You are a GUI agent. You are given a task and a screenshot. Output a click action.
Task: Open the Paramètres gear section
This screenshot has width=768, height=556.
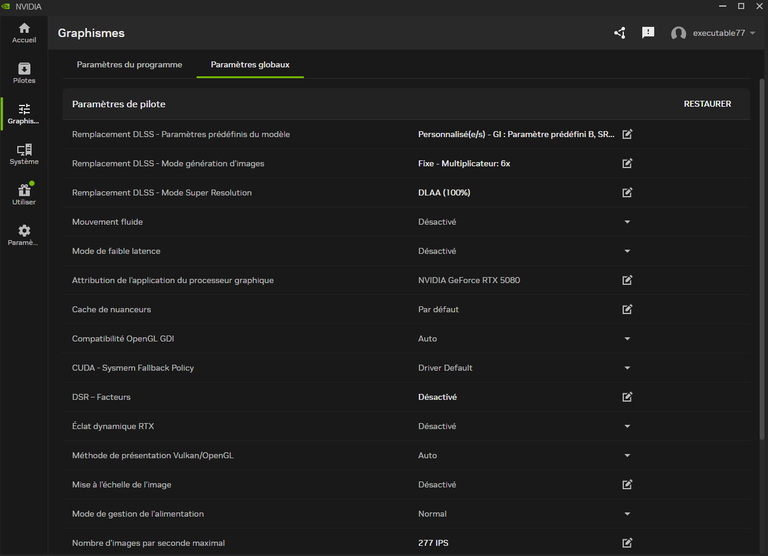pos(24,235)
